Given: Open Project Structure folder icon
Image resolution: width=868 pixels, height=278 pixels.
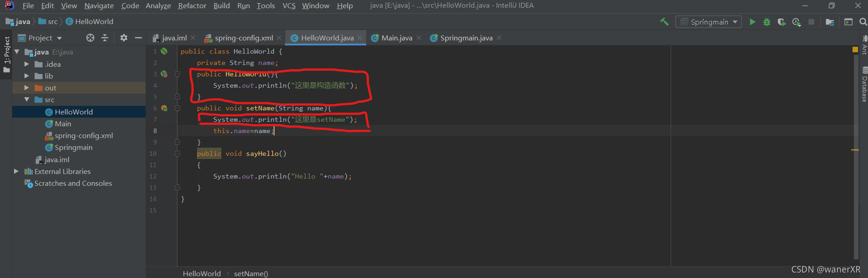Looking at the screenshot, I should pos(830,22).
